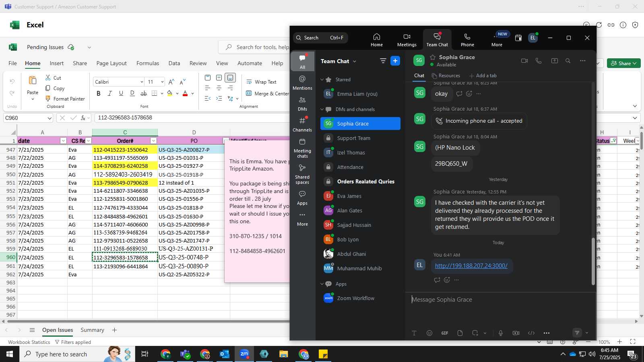Collapse the Starred section in Team Chat
Image resolution: width=644 pixels, height=362 pixels.
coord(322,80)
